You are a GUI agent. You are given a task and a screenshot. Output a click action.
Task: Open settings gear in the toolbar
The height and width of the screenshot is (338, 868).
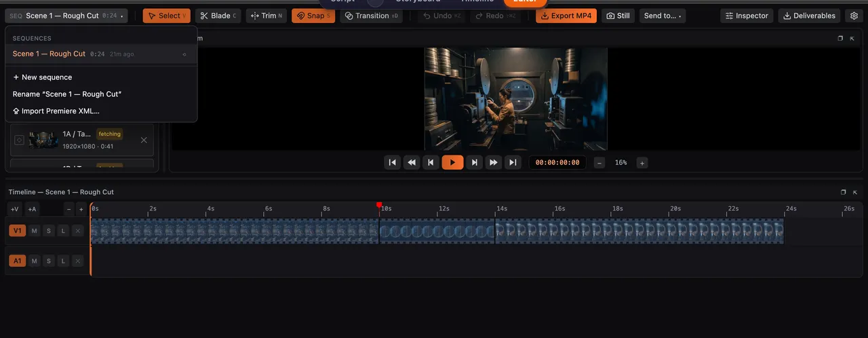click(x=854, y=16)
